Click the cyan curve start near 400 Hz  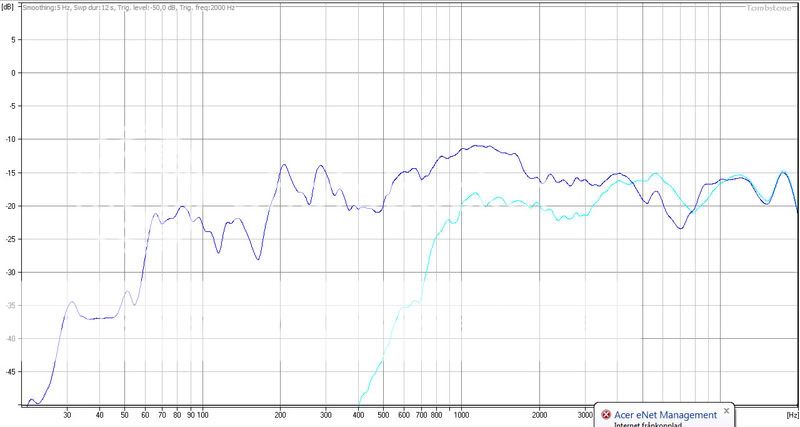pos(361,398)
